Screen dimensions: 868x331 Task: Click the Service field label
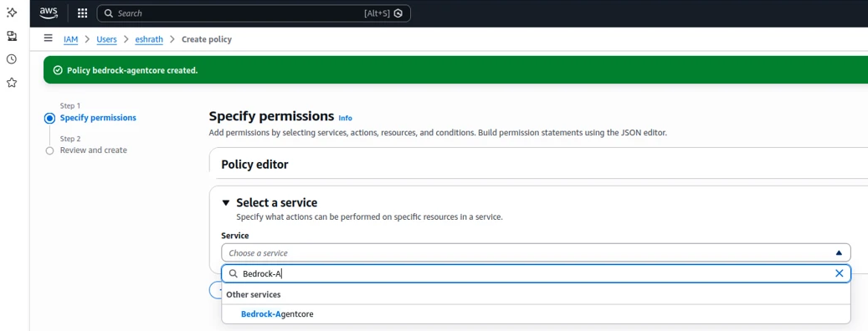pos(234,236)
